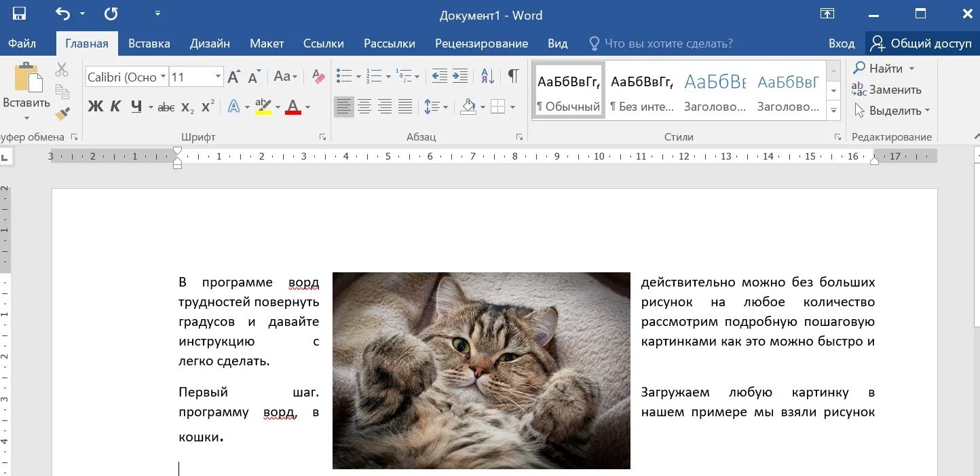This screenshot has height=476, width=980.
Task: Copy selection with the copy icon
Action: pos(62,92)
